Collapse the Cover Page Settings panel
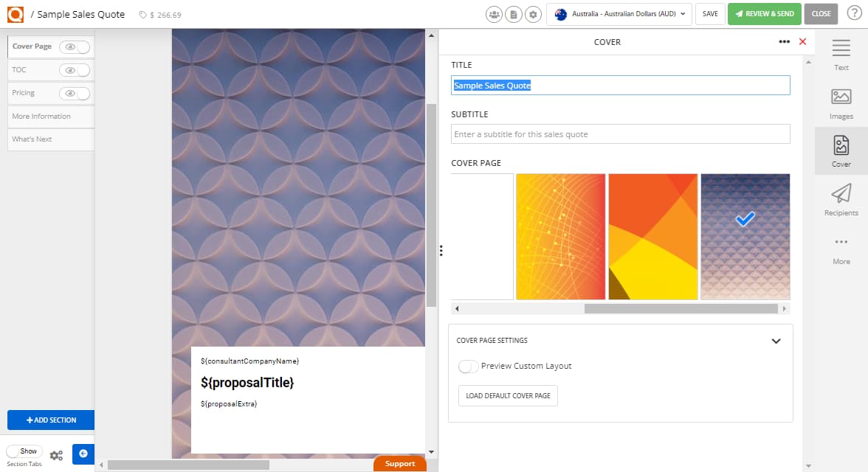Screen dimensions: 868x472 tap(776, 341)
